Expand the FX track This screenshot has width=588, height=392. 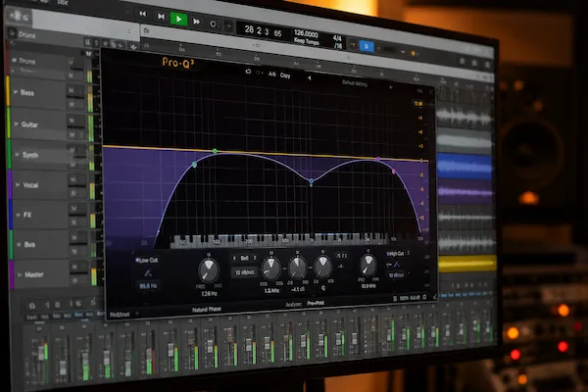pyautogui.click(x=19, y=215)
